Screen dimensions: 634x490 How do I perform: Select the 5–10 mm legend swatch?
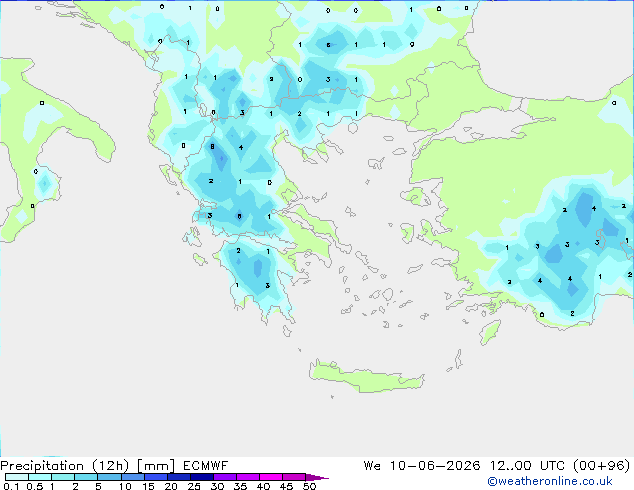tap(109, 477)
